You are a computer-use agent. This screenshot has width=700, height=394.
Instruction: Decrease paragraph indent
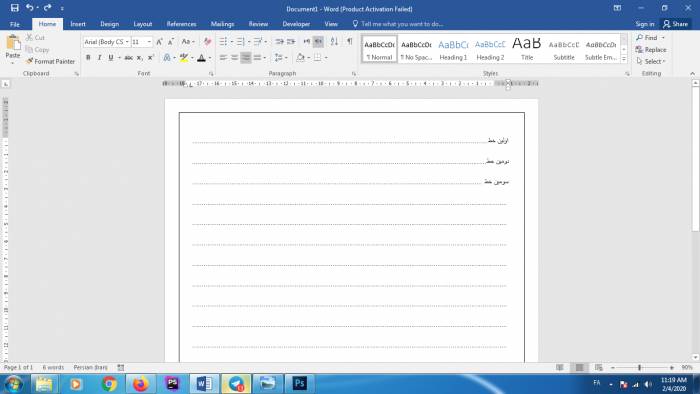pyautogui.click(x=279, y=41)
